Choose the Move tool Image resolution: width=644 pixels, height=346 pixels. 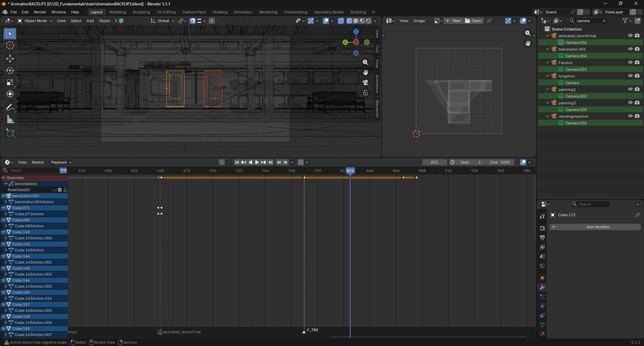10,59
